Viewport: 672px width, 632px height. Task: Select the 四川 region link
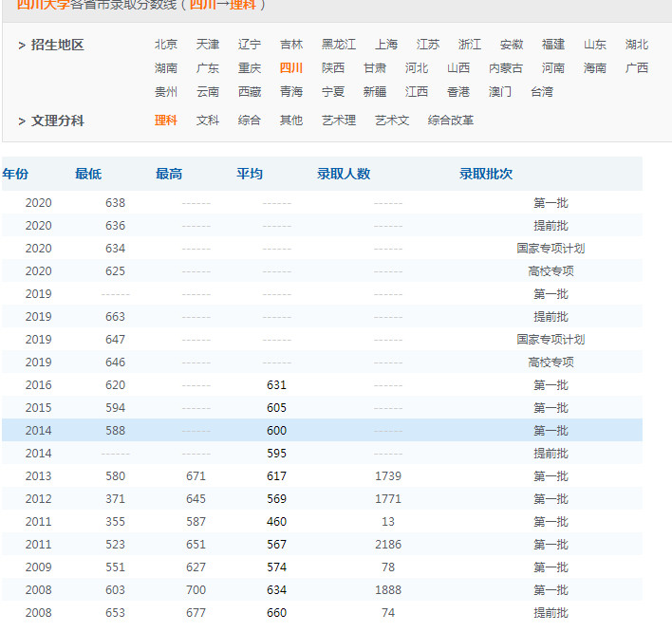pos(291,68)
